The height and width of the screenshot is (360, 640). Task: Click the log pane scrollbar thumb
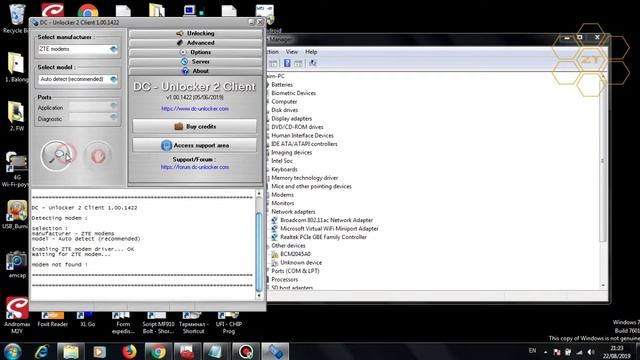(x=259, y=251)
